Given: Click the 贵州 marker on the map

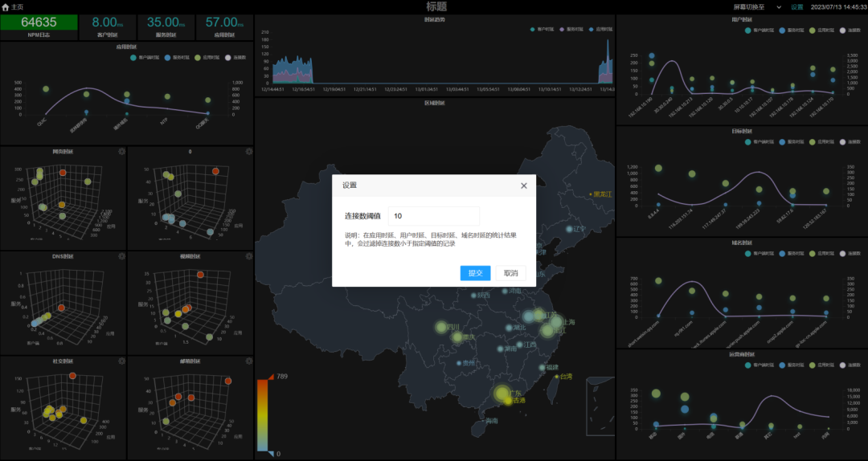Looking at the screenshot, I should click(x=459, y=363).
